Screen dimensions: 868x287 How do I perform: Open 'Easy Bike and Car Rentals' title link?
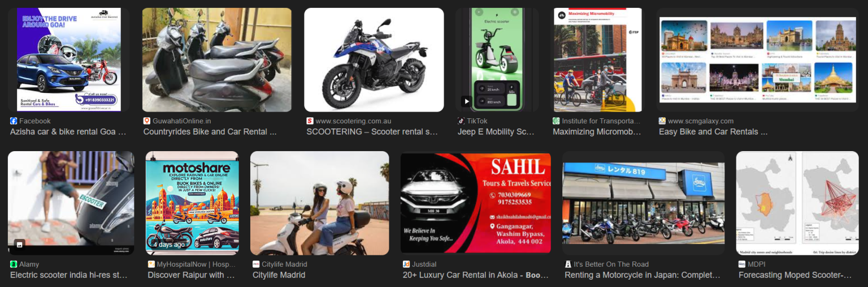(x=713, y=132)
